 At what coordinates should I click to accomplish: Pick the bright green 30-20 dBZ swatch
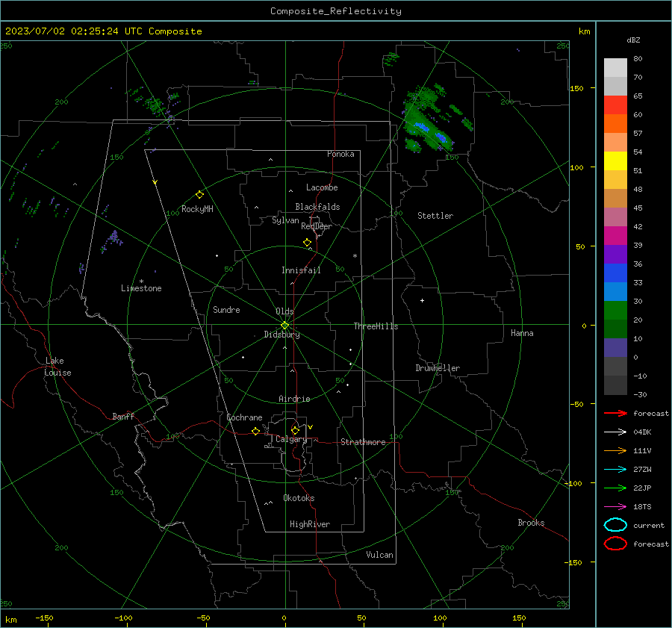pyautogui.click(x=615, y=310)
